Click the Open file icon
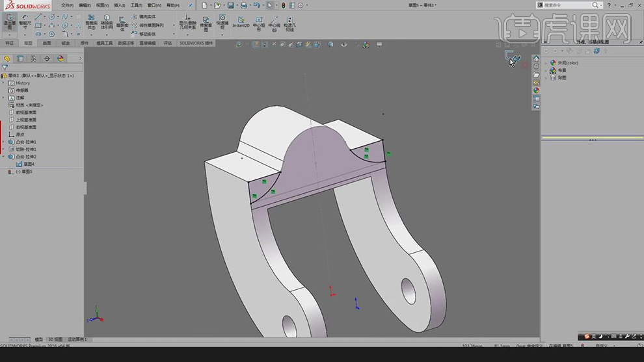 point(217,5)
